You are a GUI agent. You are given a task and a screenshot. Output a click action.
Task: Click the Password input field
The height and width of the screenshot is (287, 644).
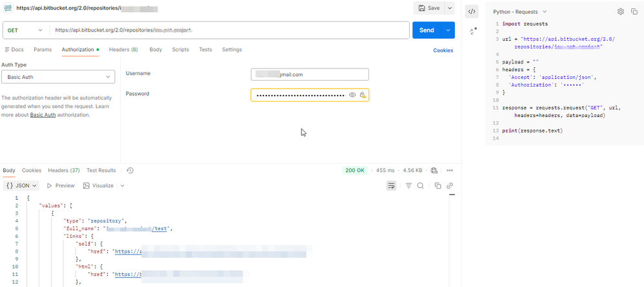point(310,95)
